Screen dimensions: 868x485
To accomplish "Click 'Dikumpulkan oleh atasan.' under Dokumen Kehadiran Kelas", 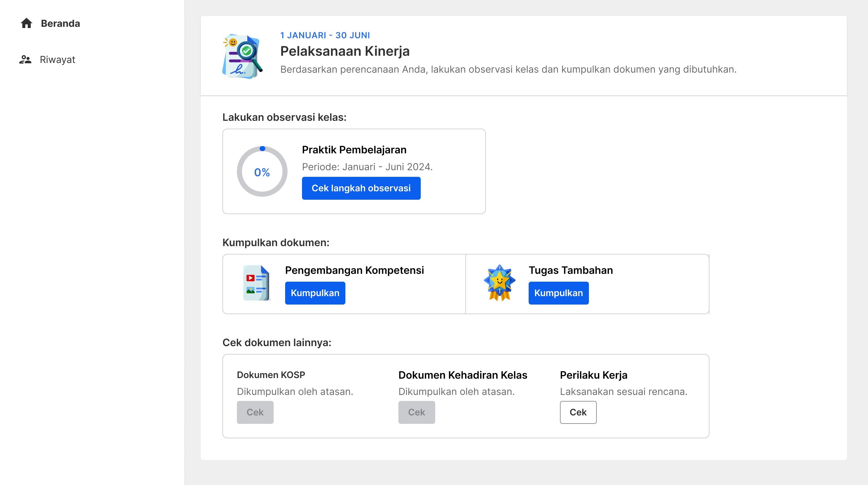I will click(x=457, y=392).
